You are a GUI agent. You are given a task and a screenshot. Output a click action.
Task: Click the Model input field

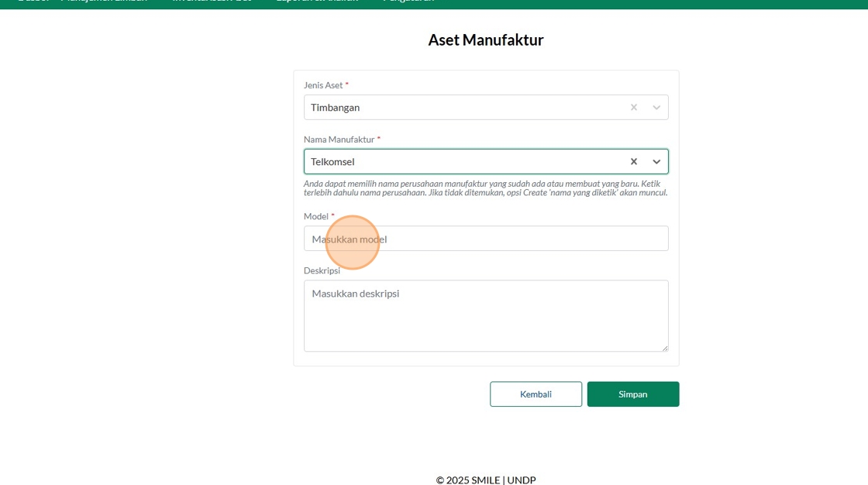tap(486, 239)
